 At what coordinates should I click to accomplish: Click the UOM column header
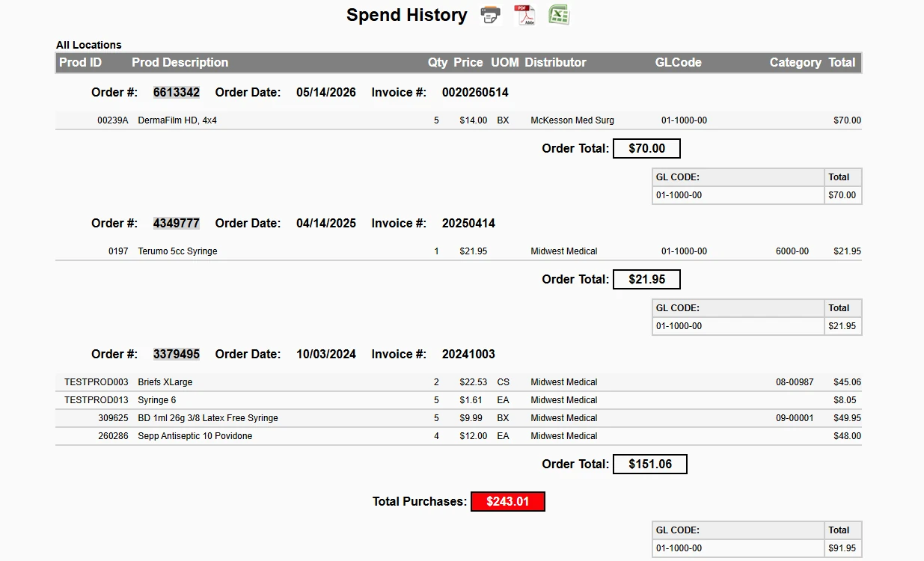505,62
